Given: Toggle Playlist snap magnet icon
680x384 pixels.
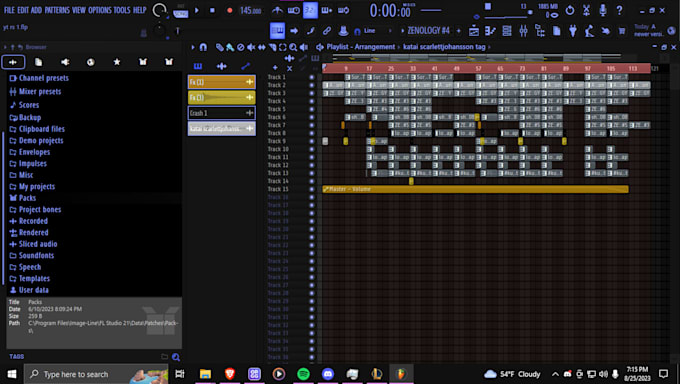Looking at the screenshot, I should 203,47.
